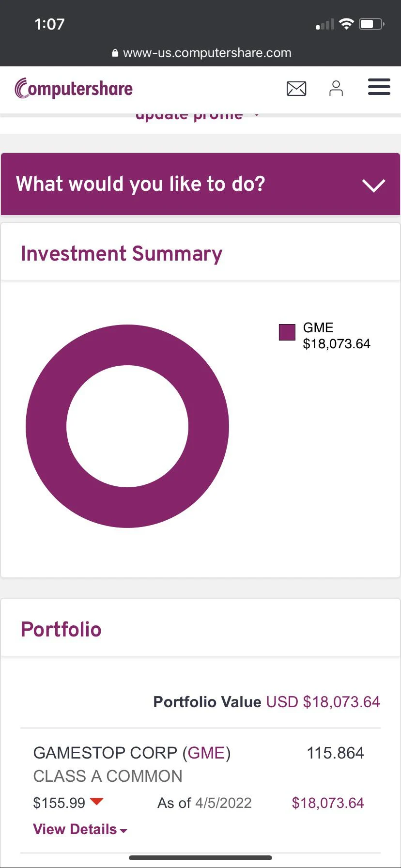This screenshot has height=868, width=401.
Task: Click the Investment Summary heading
Action: [x=122, y=254]
